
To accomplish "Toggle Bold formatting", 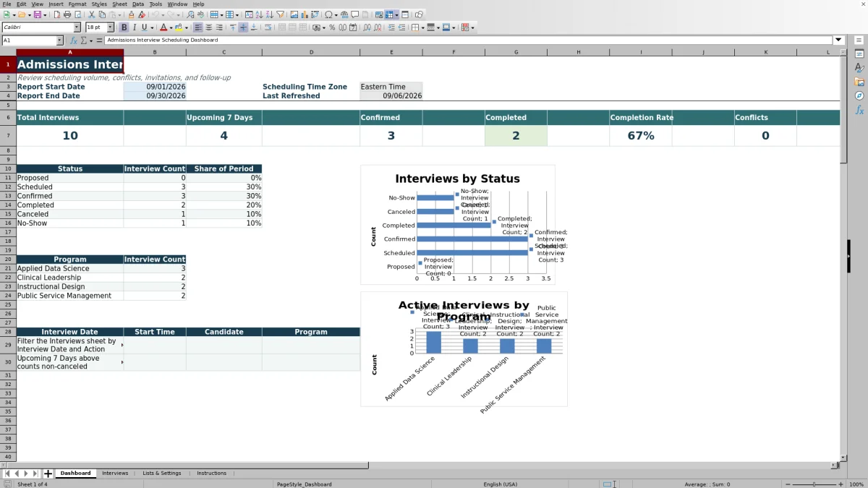I will coord(124,27).
